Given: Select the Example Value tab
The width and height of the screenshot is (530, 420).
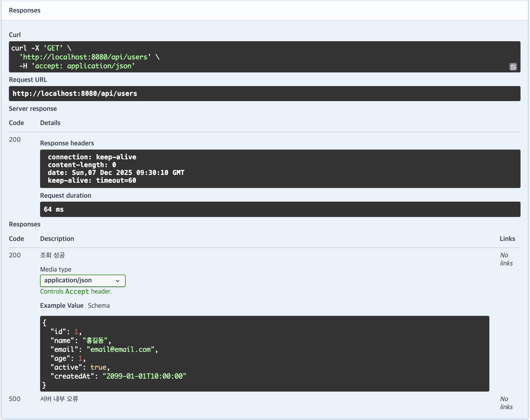Looking at the screenshot, I should (62, 306).
